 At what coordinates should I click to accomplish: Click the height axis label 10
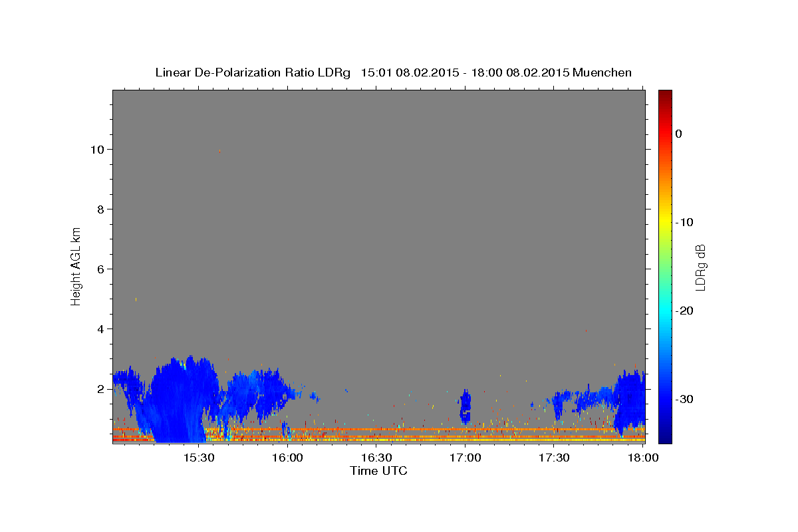(98, 149)
